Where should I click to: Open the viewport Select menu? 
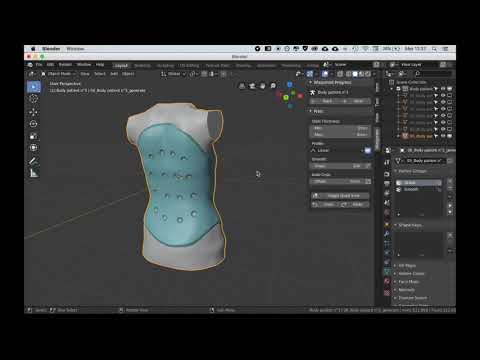point(100,74)
